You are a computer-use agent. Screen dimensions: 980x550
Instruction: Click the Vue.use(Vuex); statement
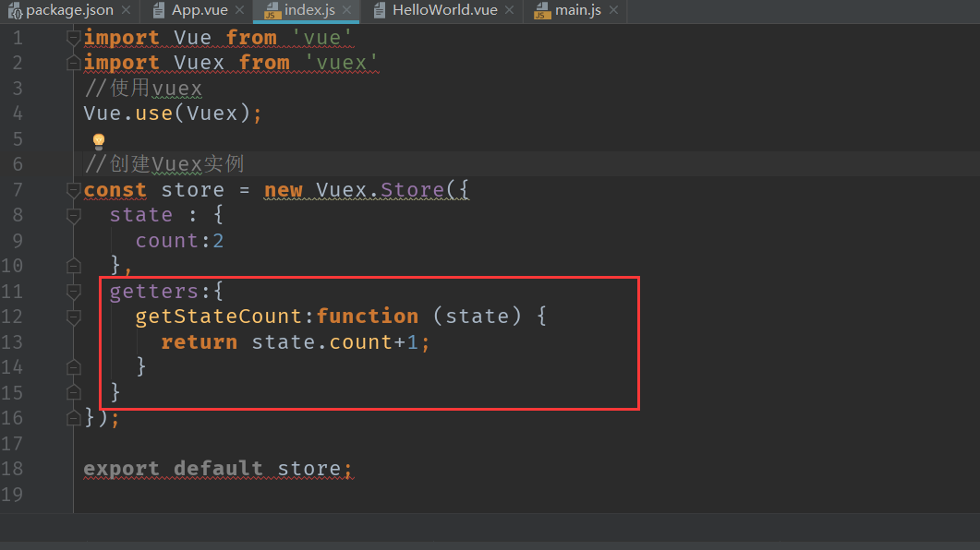click(173, 114)
